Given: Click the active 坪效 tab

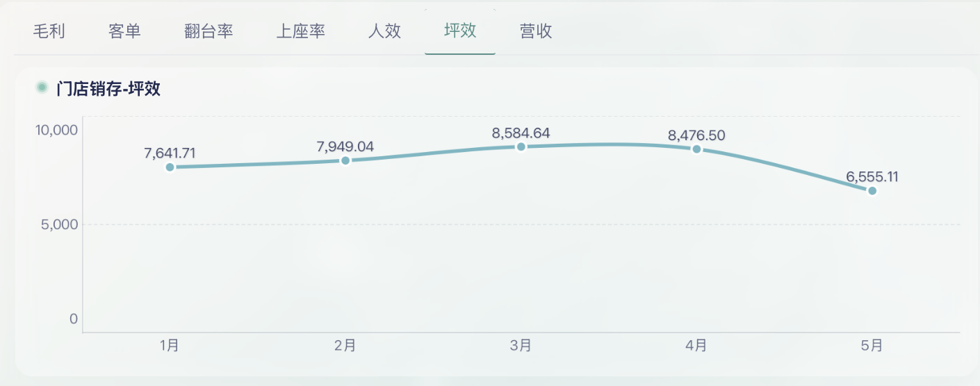Looking at the screenshot, I should [460, 31].
